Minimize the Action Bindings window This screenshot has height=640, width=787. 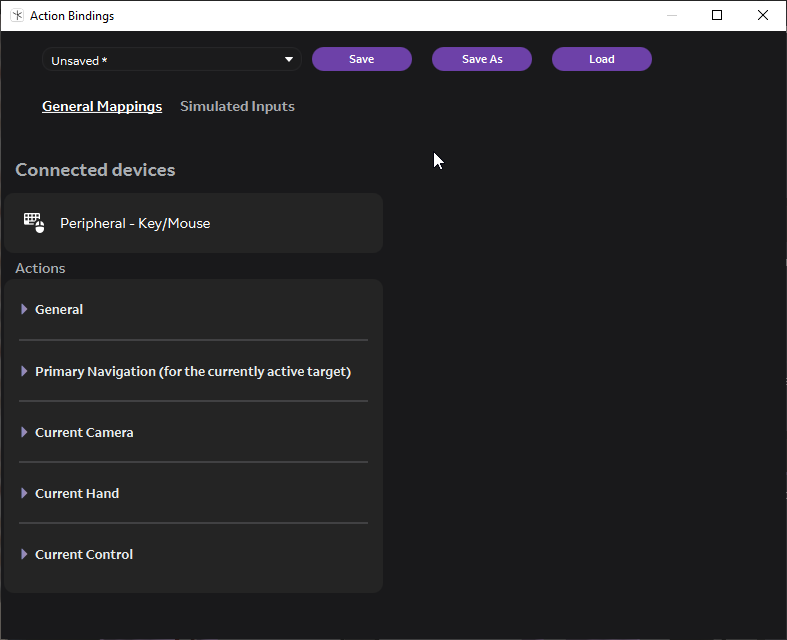pos(672,15)
